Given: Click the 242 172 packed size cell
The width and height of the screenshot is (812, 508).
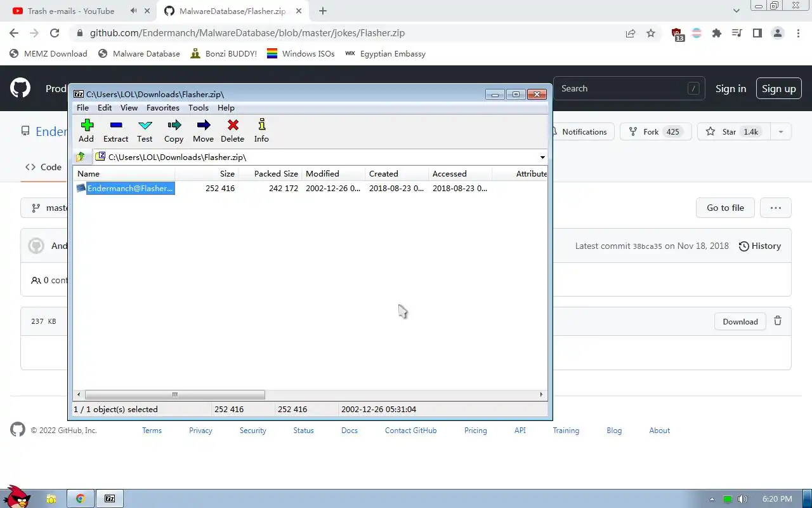Looking at the screenshot, I should (x=283, y=188).
